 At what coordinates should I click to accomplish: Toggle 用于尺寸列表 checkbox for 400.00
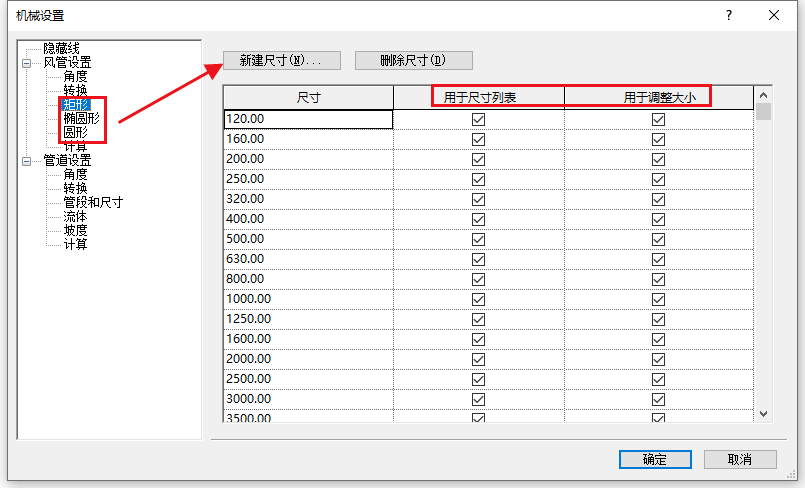pos(478,220)
